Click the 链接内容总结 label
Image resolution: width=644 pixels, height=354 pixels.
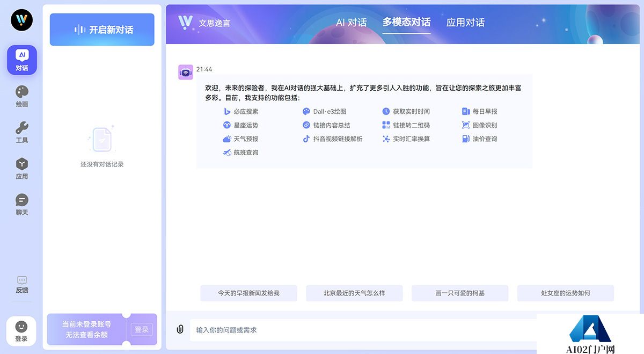click(332, 125)
